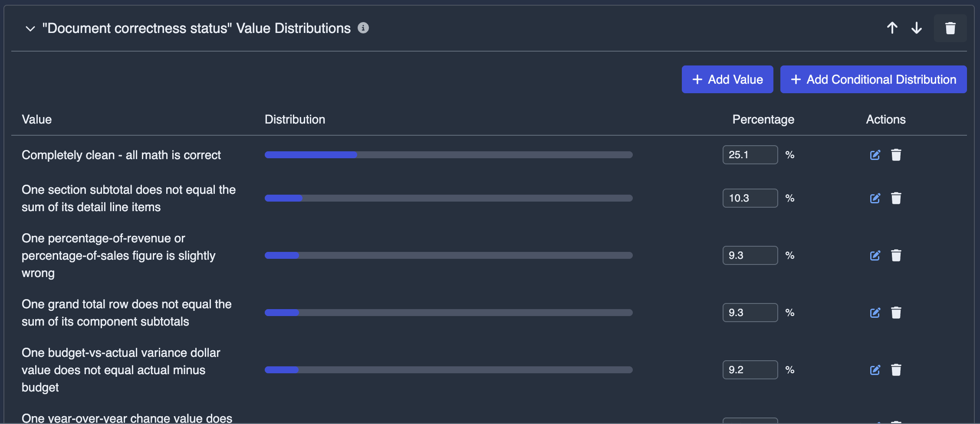The height and width of the screenshot is (424, 980).
Task: Delete the 'One grand total row' value
Action: (x=897, y=313)
